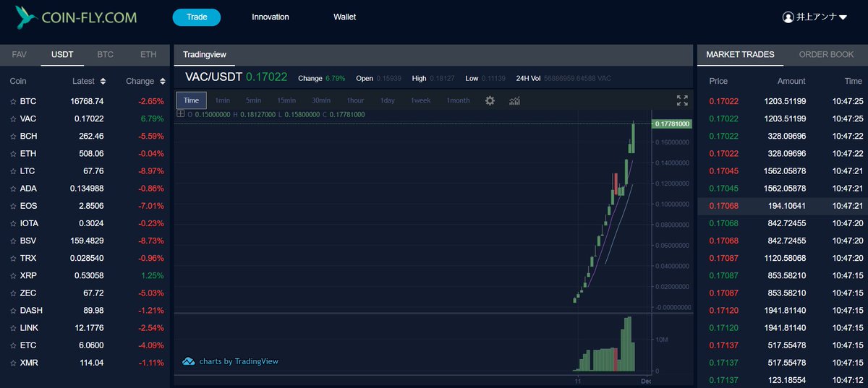
Task: Select the MARKET TRADES tab
Action: click(x=740, y=55)
